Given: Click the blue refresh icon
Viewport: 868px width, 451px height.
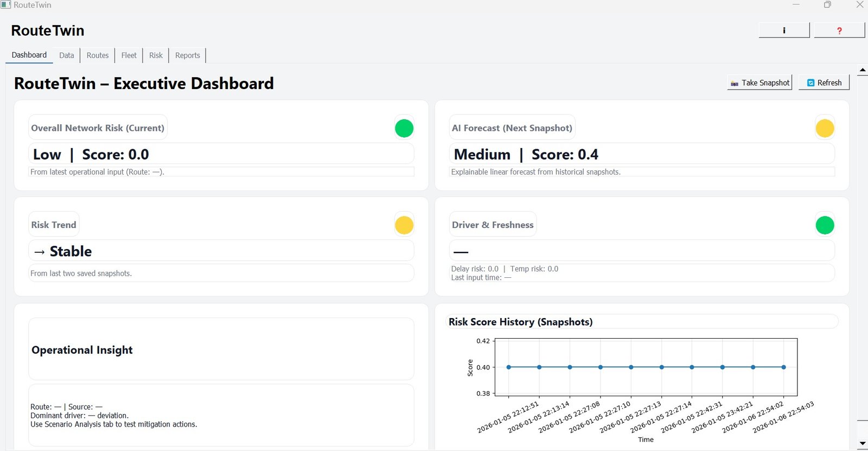Looking at the screenshot, I should click(x=810, y=83).
